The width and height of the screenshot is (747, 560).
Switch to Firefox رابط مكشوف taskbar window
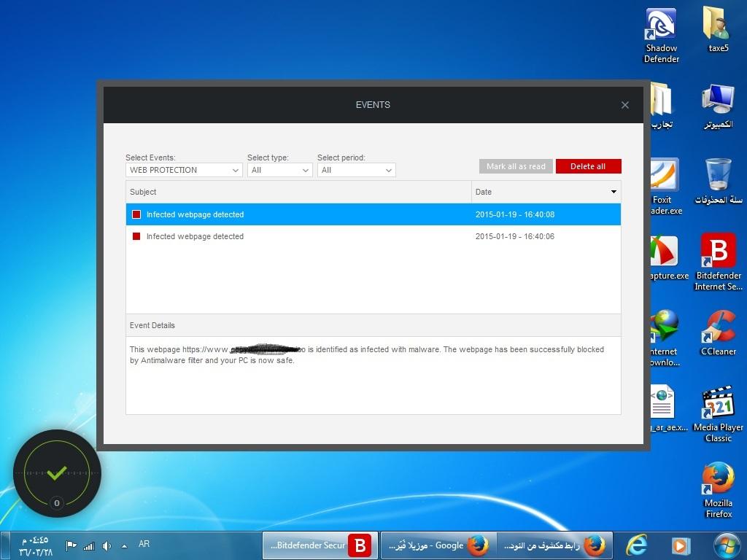(554, 545)
